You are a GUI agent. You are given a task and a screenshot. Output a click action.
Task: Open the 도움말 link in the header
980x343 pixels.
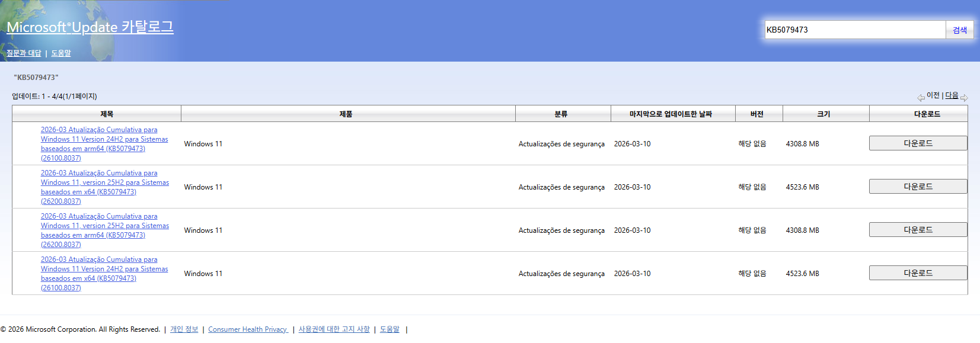click(x=61, y=53)
